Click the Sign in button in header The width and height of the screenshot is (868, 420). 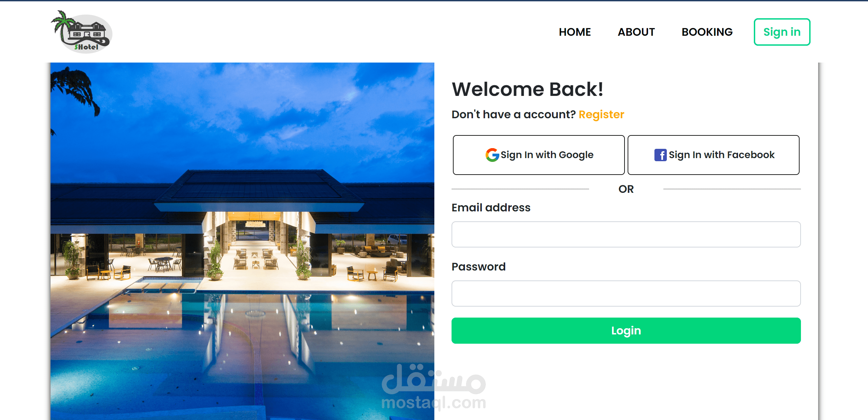point(782,32)
